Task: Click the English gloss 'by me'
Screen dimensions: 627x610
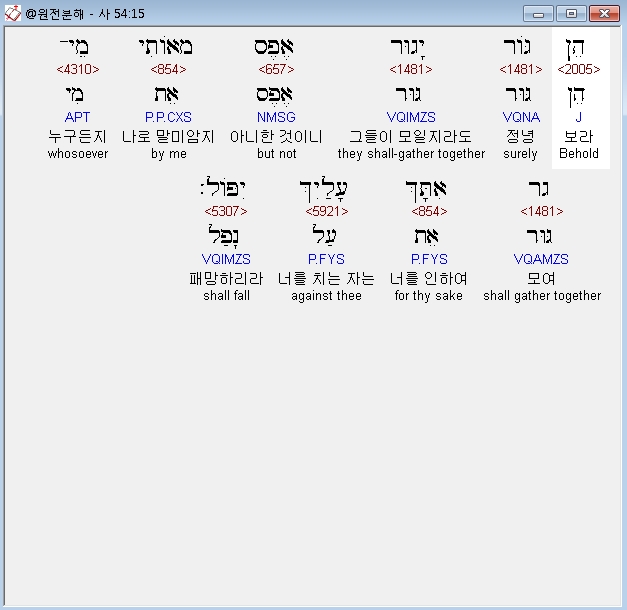Action: click(x=168, y=154)
